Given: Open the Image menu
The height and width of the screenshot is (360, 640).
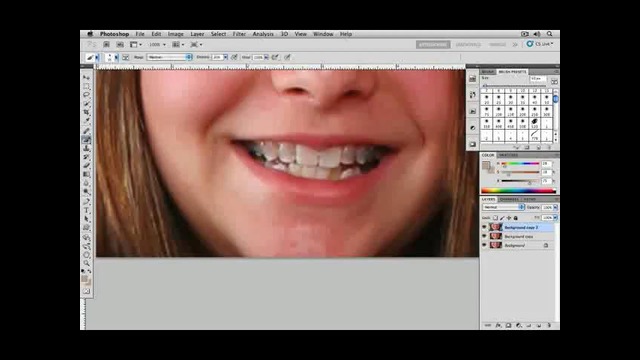Looking at the screenshot, I should point(176,34).
